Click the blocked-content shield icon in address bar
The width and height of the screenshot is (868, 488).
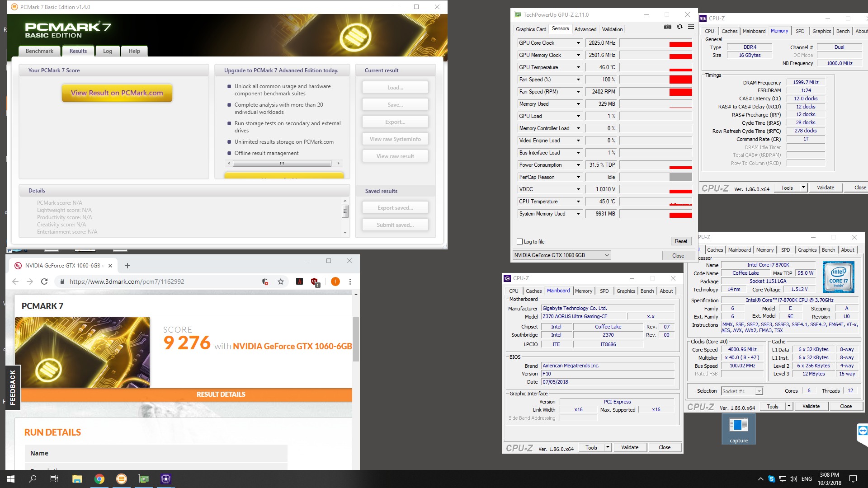click(x=265, y=282)
